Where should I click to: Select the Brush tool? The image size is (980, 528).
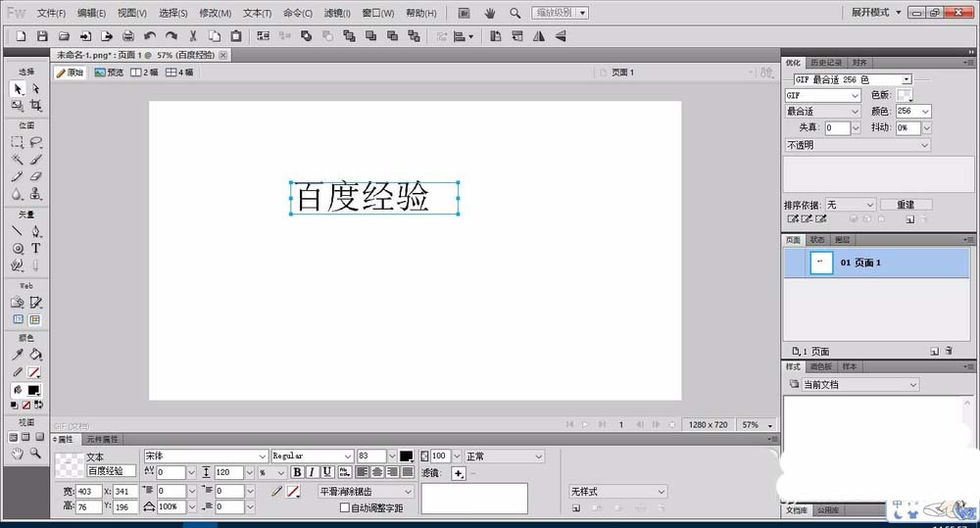(x=35, y=160)
